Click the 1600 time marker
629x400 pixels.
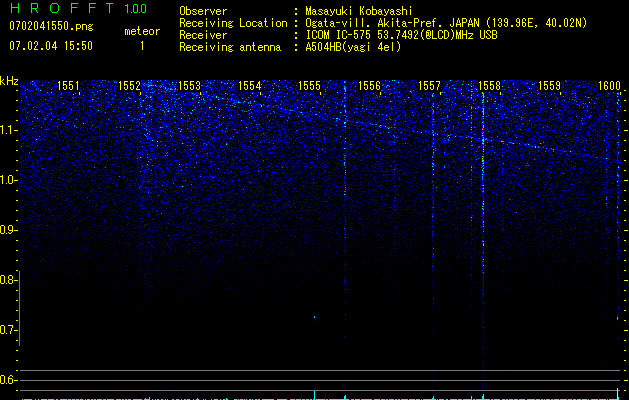tap(609, 86)
